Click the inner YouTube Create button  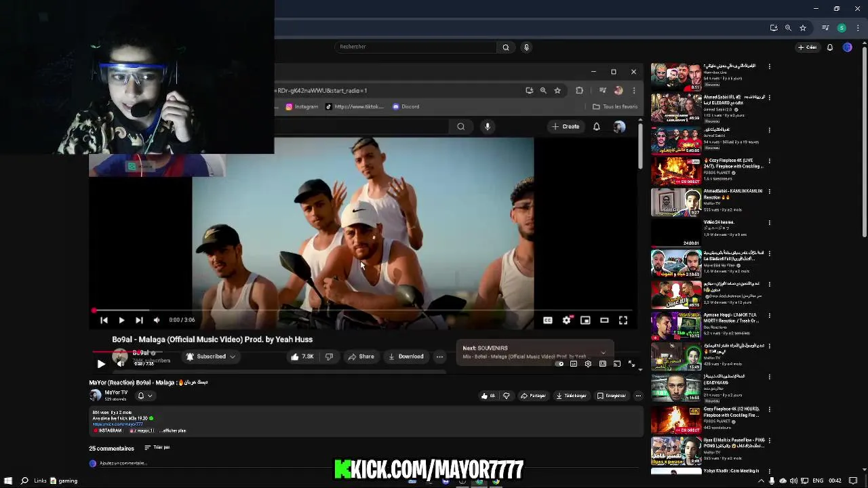click(x=566, y=127)
